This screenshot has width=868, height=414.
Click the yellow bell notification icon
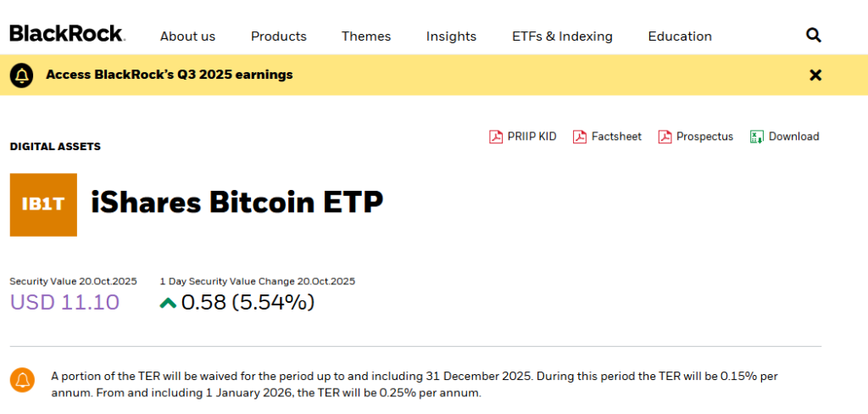tap(22, 75)
